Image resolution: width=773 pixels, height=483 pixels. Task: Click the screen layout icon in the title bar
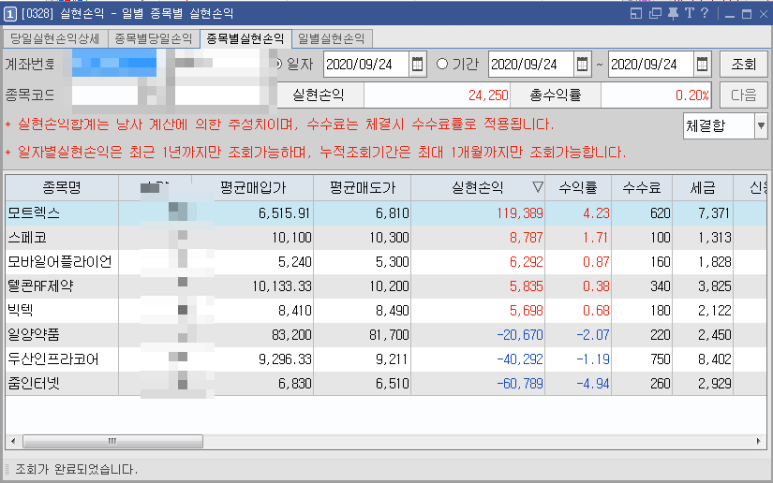(x=636, y=13)
